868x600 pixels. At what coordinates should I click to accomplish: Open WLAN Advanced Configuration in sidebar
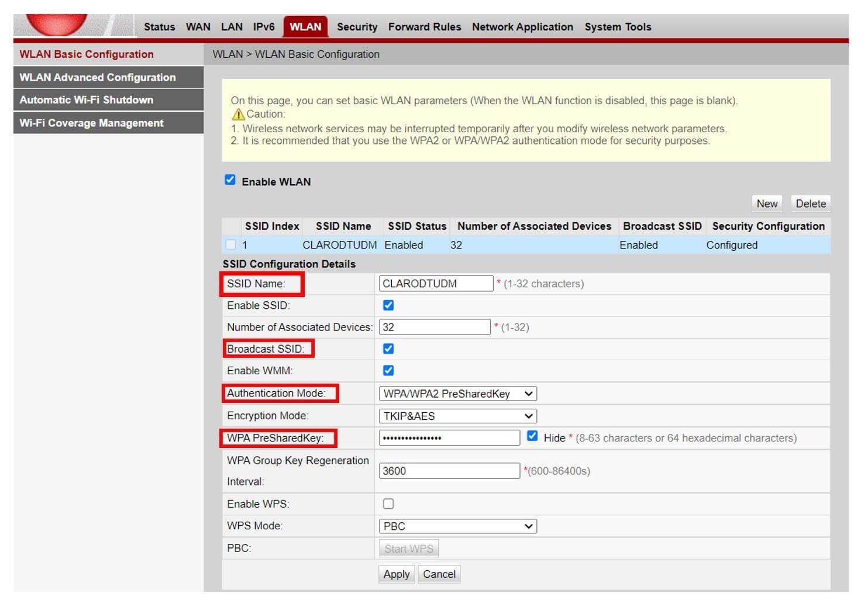[x=98, y=77]
